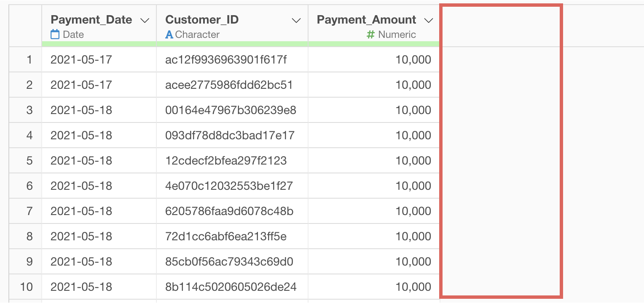The image size is (644, 303).
Task: Select the Payment_Date column header name
Action: (x=91, y=20)
